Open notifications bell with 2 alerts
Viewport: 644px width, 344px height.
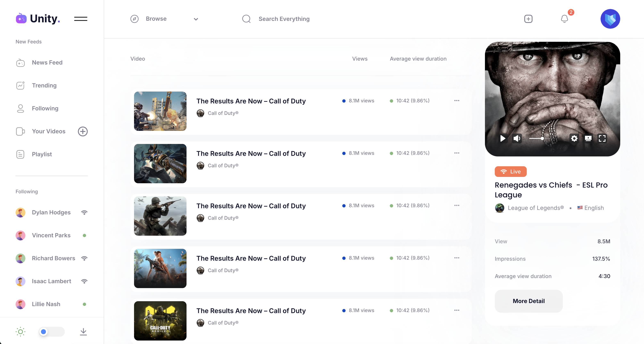click(564, 19)
